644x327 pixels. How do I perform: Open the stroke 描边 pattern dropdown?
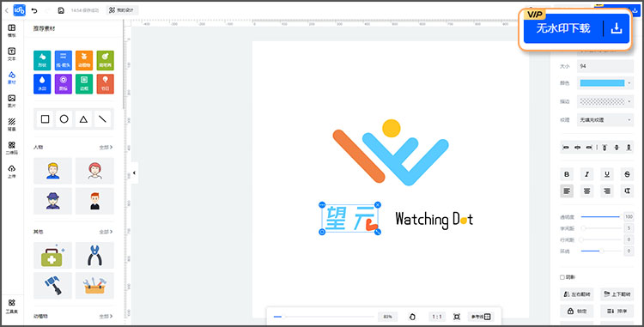point(605,101)
